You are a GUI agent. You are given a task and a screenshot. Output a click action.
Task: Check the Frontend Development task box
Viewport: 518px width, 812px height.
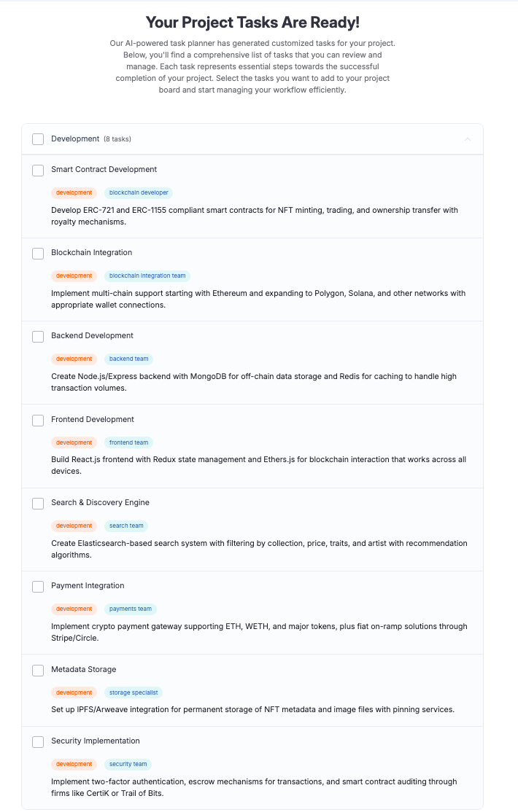click(38, 420)
